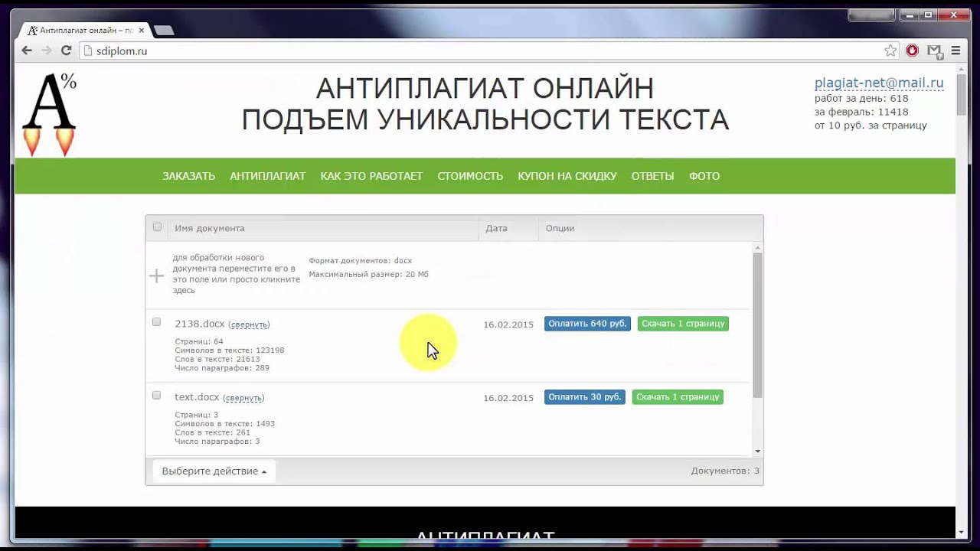Image resolution: width=980 pixels, height=551 pixels.
Task: Open the СТОИМОСТЬ menu item
Action: [x=470, y=176]
